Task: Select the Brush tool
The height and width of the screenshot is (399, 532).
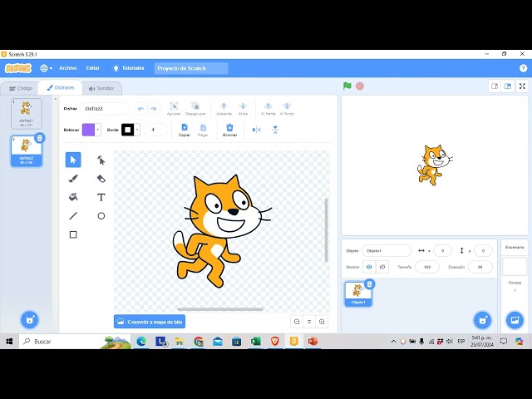Action: point(73,179)
